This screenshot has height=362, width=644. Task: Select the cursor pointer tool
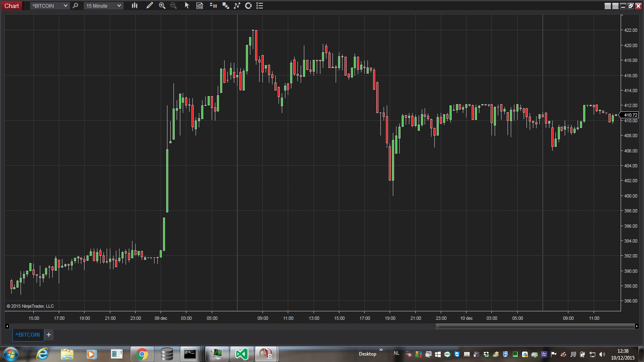tap(187, 6)
